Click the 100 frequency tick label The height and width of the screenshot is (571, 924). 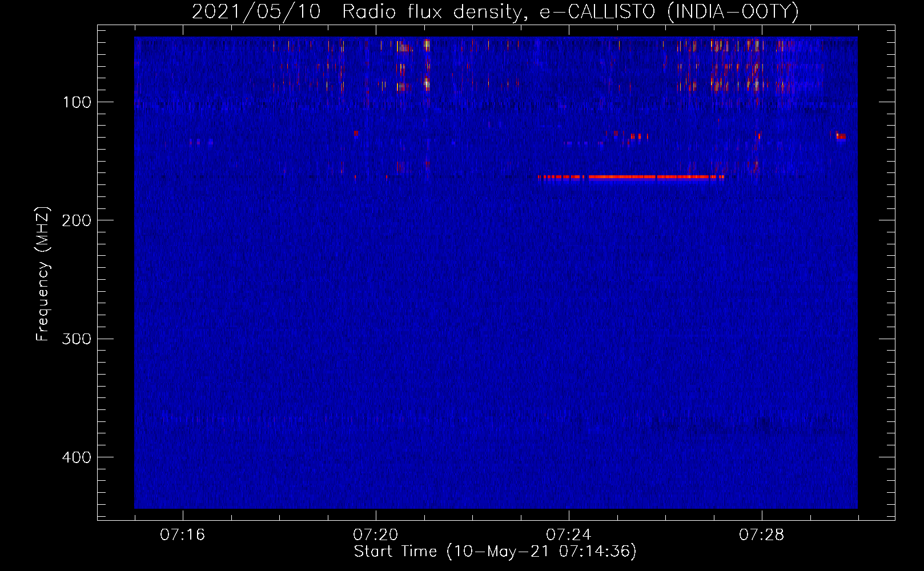click(x=77, y=102)
